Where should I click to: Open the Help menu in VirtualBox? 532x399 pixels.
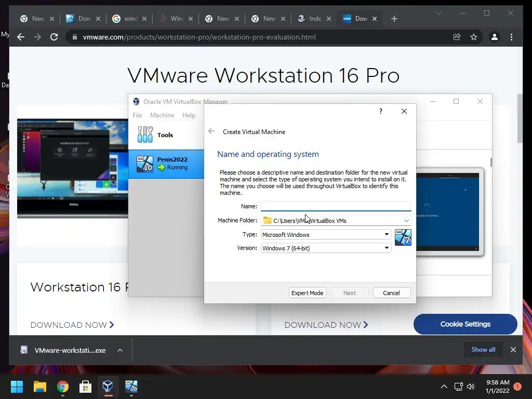coord(189,115)
